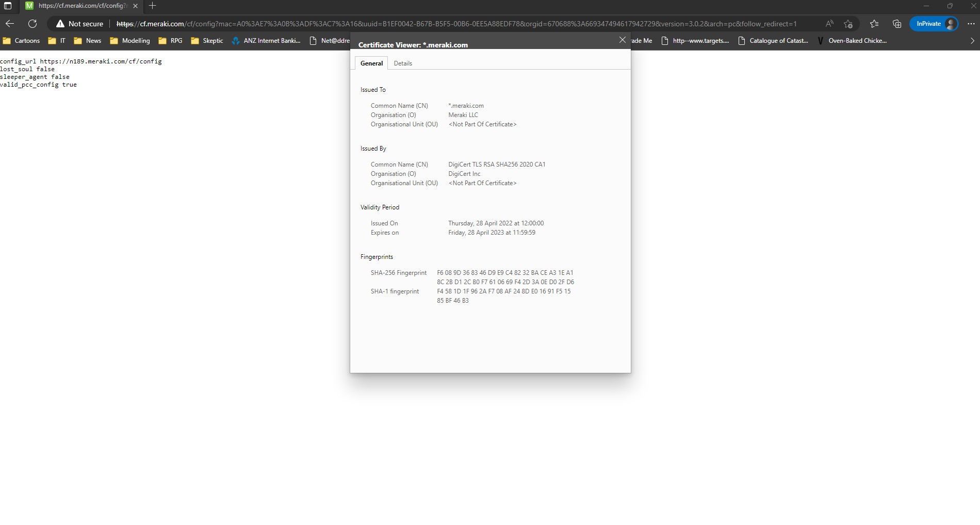Click the Not secure warning icon
This screenshot has height=525, width=980.
point(60,24)
